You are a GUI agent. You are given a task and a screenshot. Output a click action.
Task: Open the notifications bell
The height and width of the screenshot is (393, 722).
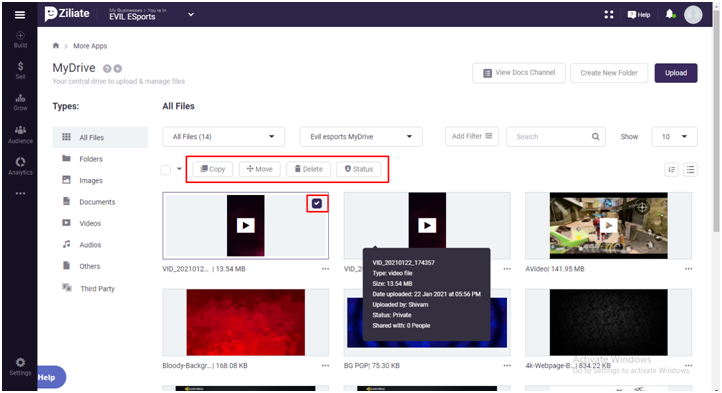point(670,14)
